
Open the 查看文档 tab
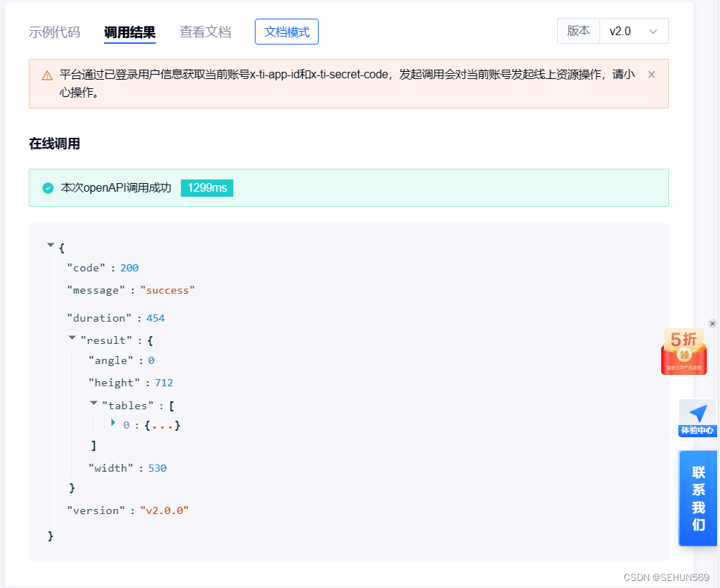tap(205, 32)
